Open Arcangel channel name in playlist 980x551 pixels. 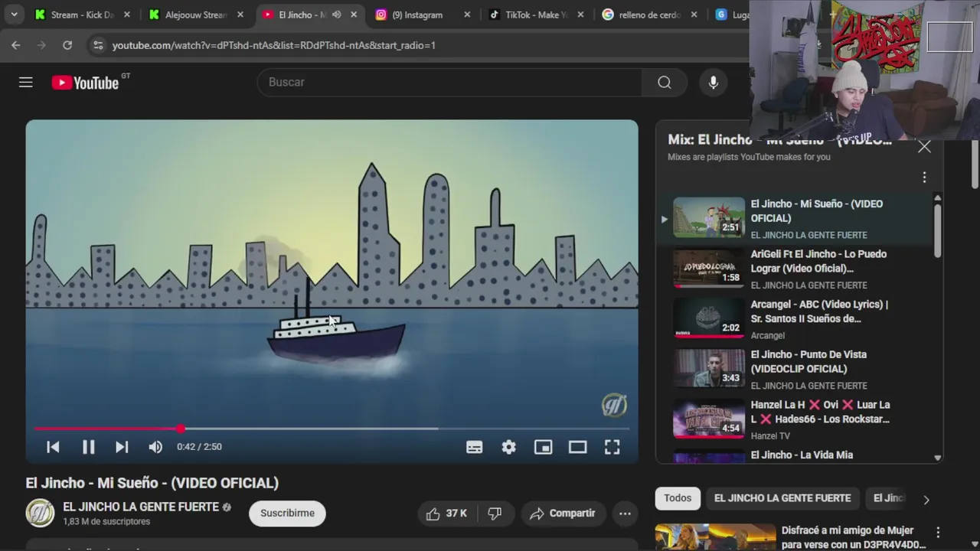768,335
